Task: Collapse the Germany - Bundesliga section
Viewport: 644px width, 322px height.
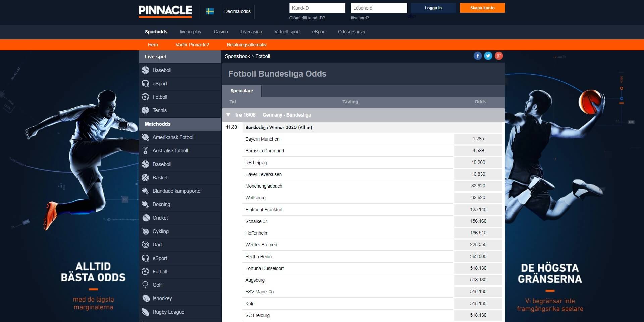Action: pos(228,115)
